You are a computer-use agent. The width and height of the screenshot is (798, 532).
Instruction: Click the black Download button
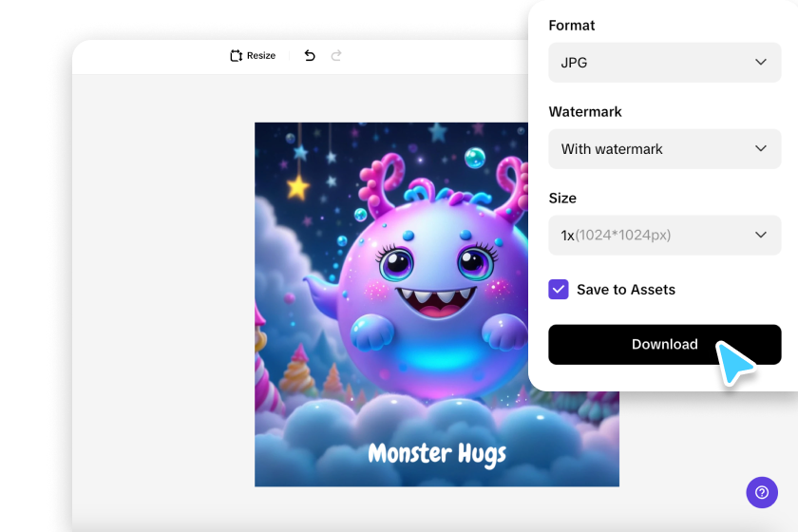[x=664, y=345]
